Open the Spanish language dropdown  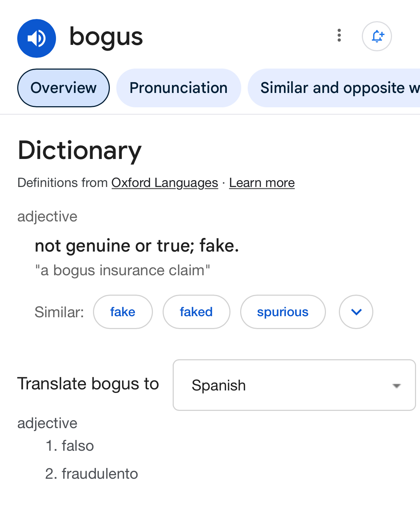point(294,385)
